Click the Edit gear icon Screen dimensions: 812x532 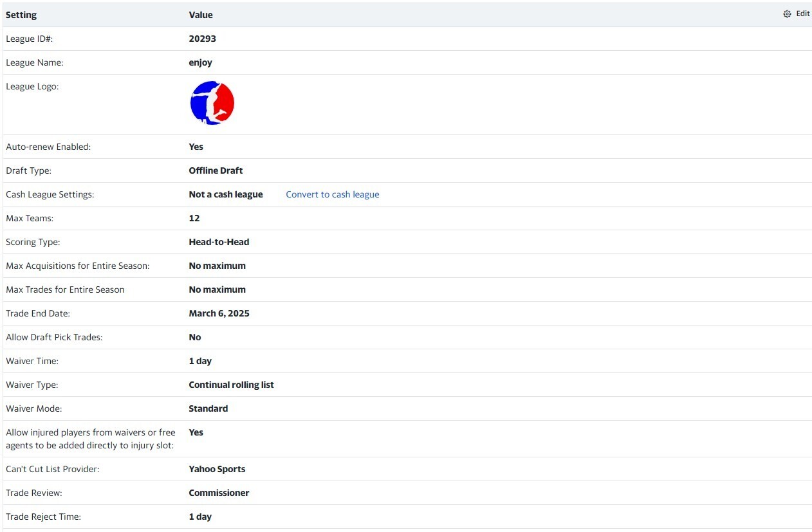coord(787,14)
